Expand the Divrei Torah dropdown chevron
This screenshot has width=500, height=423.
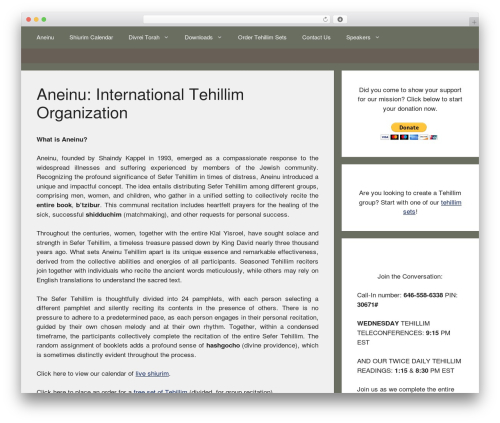(x=166, y=37)
